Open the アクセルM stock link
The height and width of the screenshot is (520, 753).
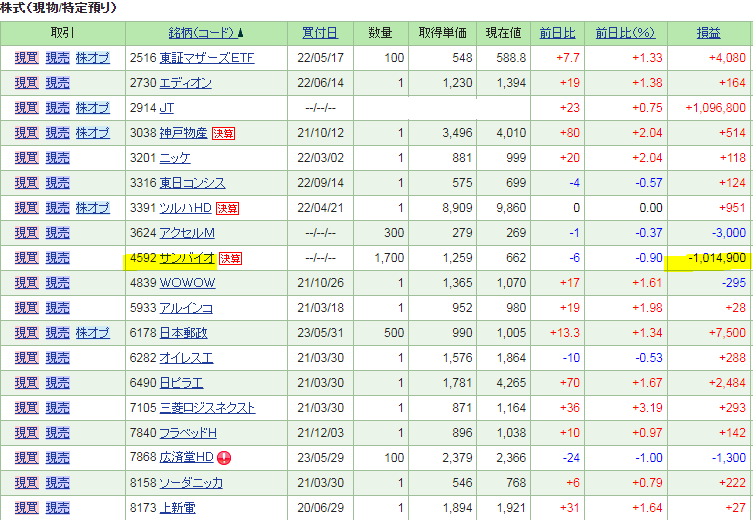point(187,233)
